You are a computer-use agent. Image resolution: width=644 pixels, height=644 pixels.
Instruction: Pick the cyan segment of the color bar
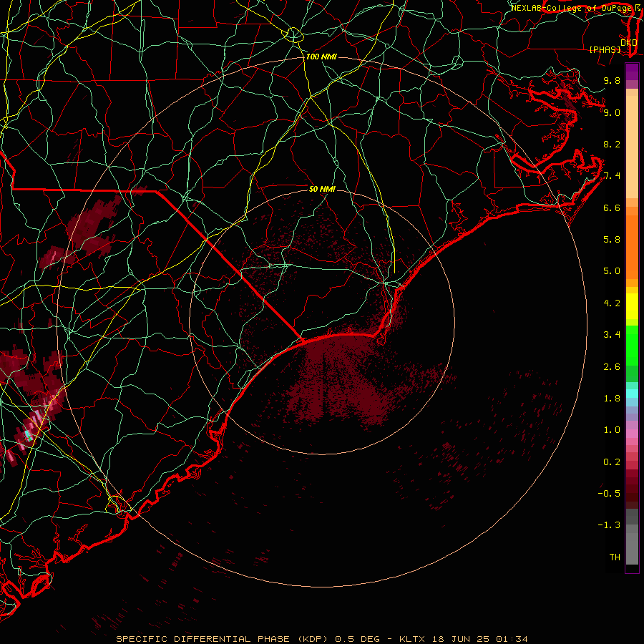click(x=632, y=394)
